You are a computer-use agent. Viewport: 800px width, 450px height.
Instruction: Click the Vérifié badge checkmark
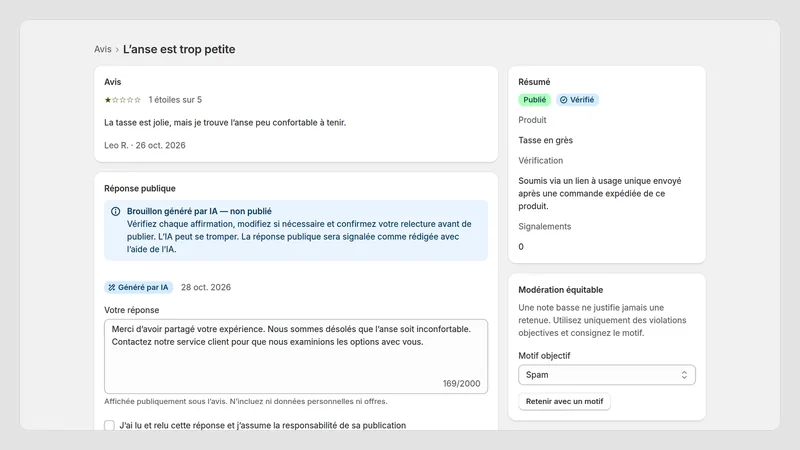click(563, 100)
